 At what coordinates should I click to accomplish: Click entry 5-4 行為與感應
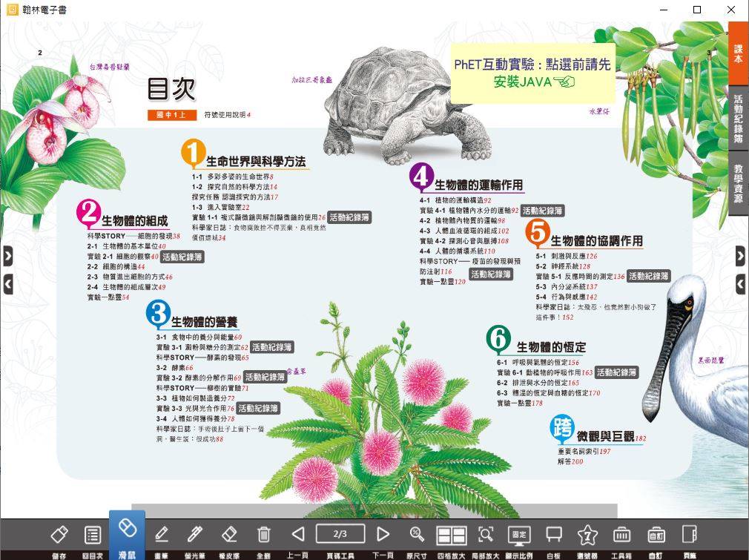click(x=567, y=297)
